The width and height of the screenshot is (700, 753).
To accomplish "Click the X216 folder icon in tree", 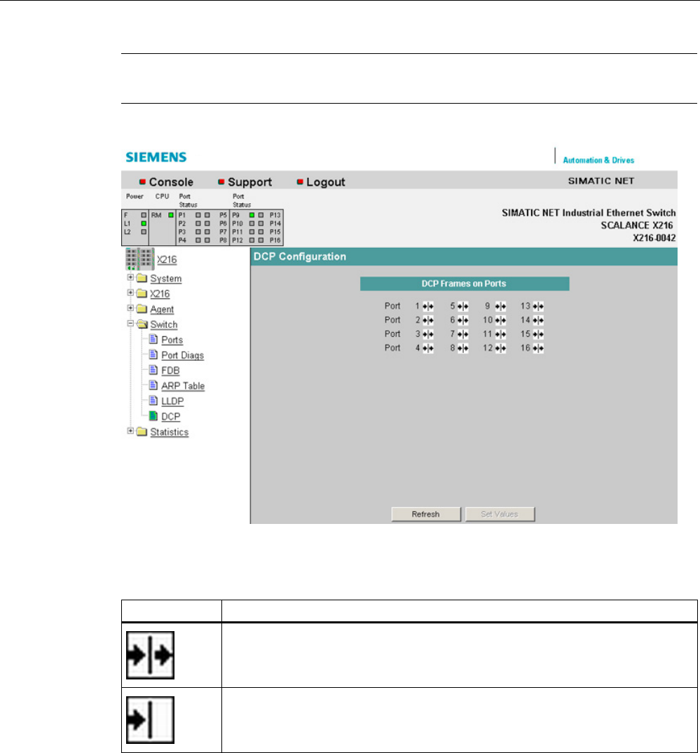I will [142, 293].
